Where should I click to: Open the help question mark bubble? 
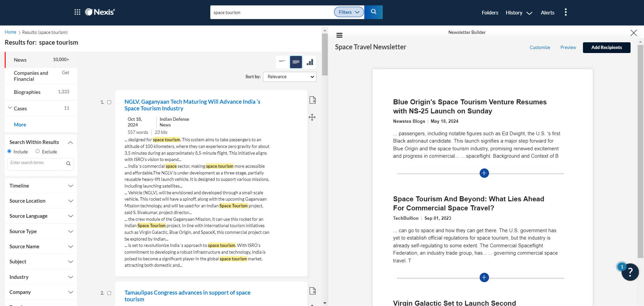[x=630, y=272]
